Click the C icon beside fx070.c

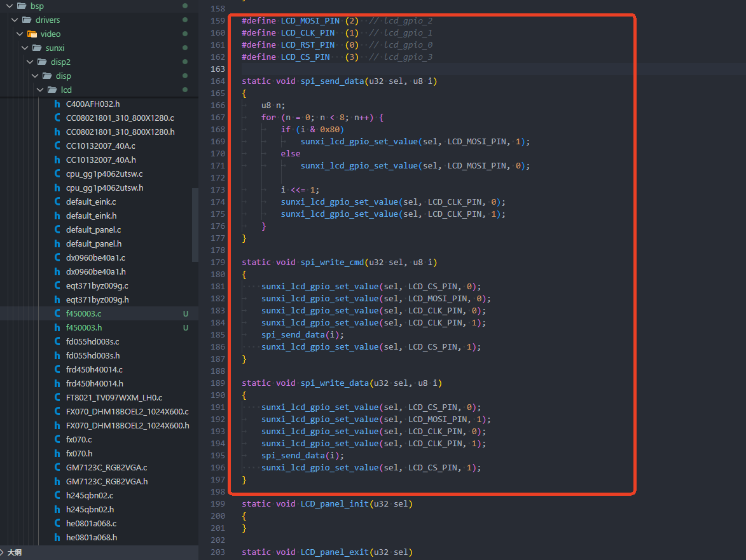58,440
